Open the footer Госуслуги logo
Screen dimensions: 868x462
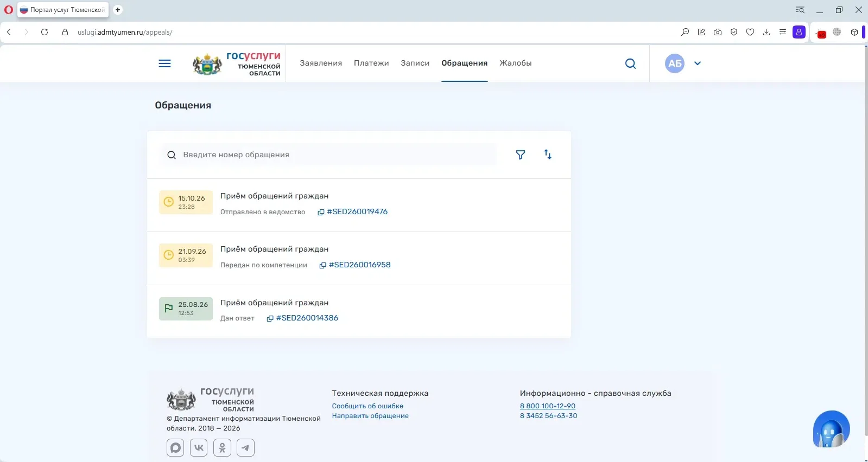click(211, 400)
